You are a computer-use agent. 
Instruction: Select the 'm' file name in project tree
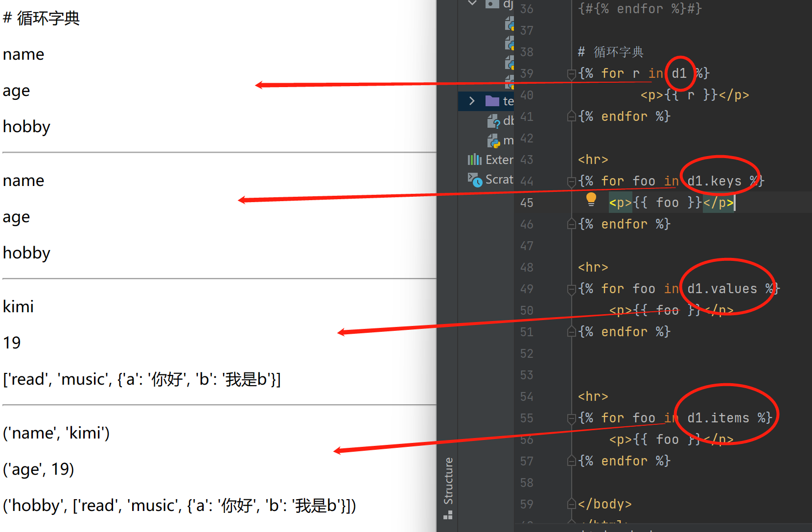point(509,141)
